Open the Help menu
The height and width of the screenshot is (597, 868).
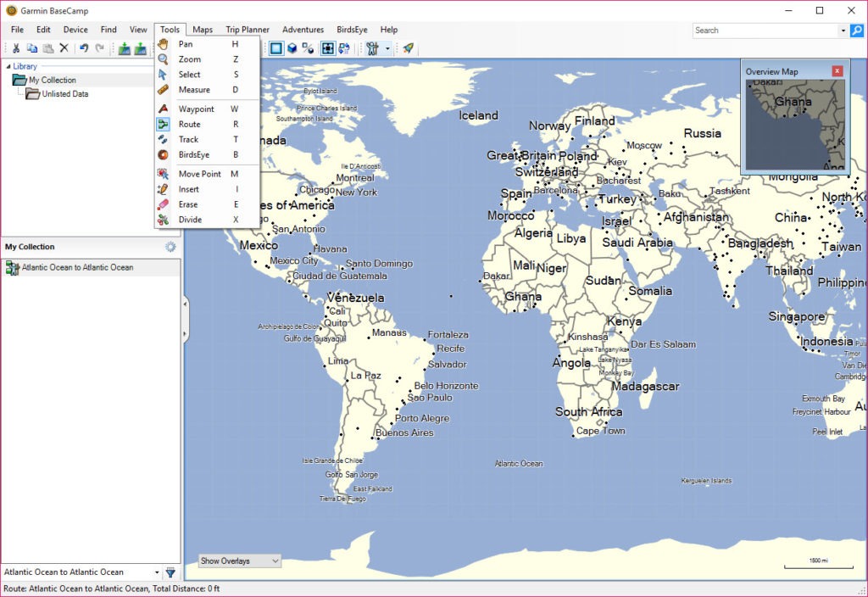coord(388,30)
